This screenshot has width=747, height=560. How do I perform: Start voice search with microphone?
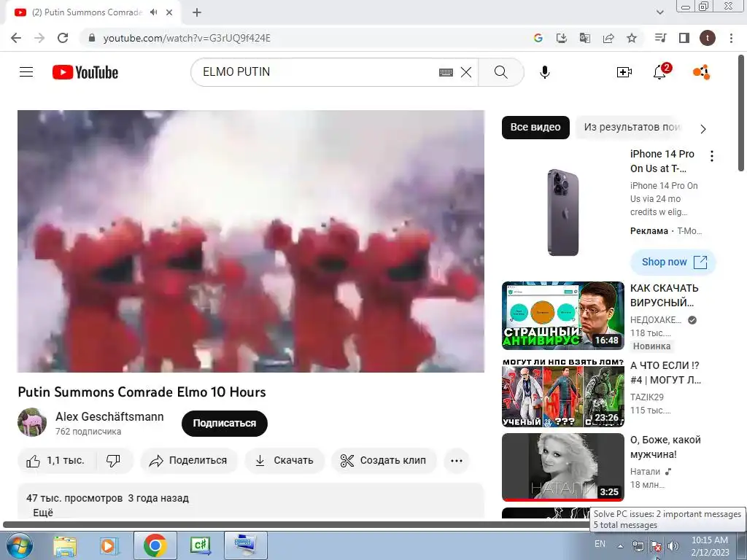(545, 72)
